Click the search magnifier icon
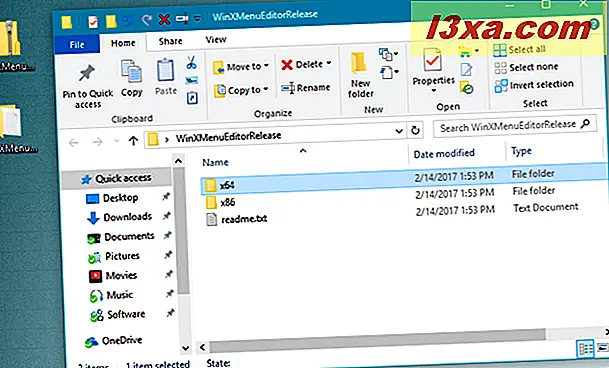Image resolution: width=609 pixels, height=368 pixels. (x=585, y=124)
